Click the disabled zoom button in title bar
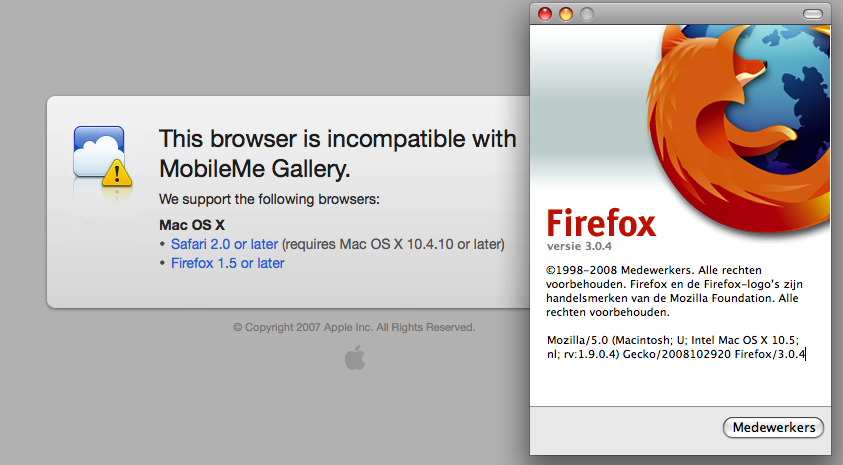 point(587,14)
